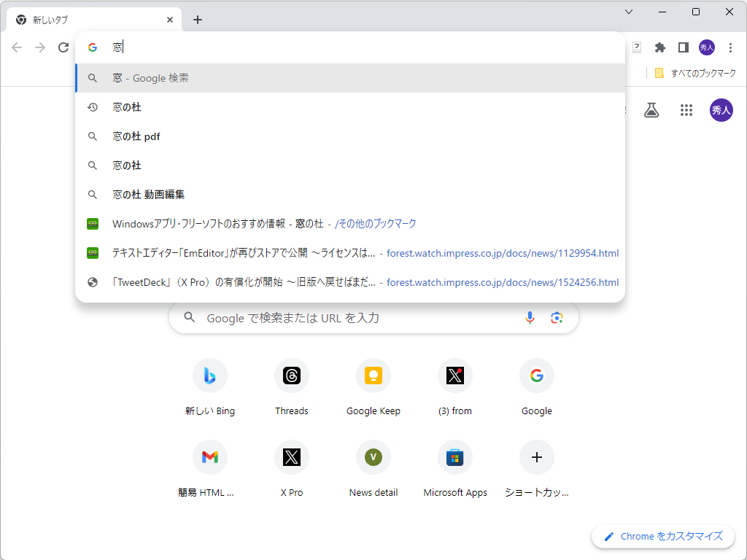Open the X Pro shortcut
The image size is (747, 560).
pos(292,457)
